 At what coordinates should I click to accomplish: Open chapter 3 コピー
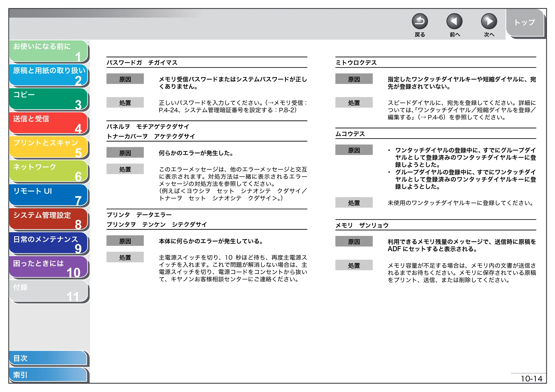click(x=48, y=99)
